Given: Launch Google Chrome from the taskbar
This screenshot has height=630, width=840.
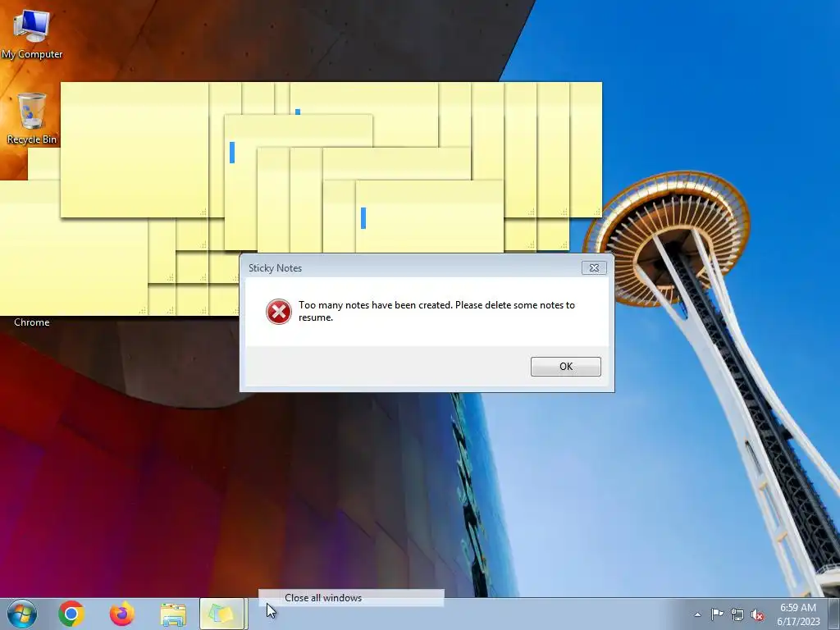Looking at the screenshot, I should click(71, 614).
